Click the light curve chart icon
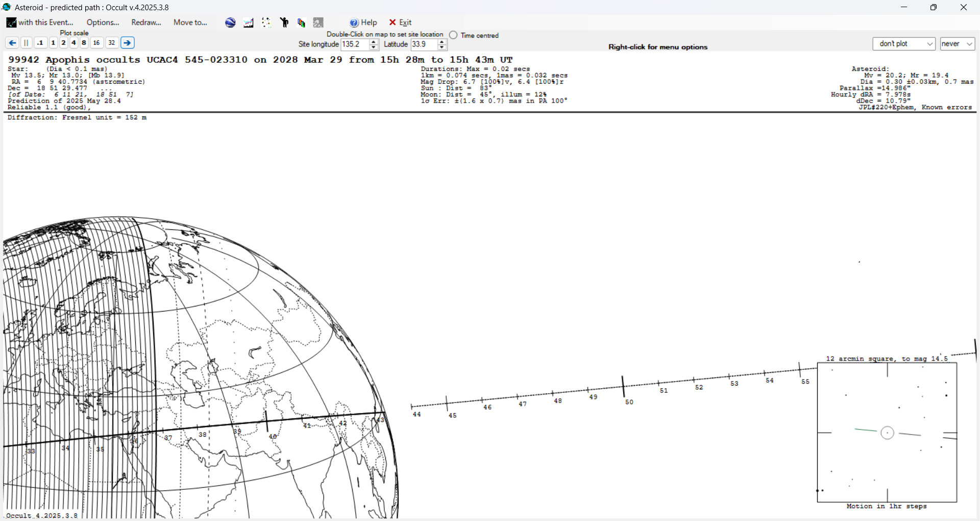Image resolution: width=980 pixels, height=521 pixels. point(249,22)
